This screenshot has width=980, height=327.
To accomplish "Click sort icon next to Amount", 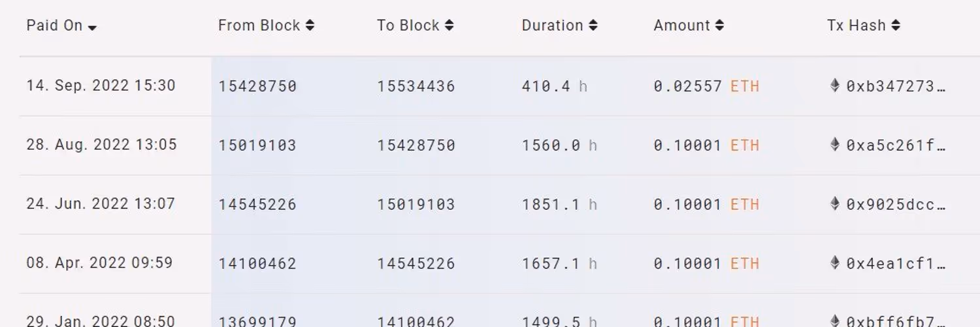I will [719, 26].
